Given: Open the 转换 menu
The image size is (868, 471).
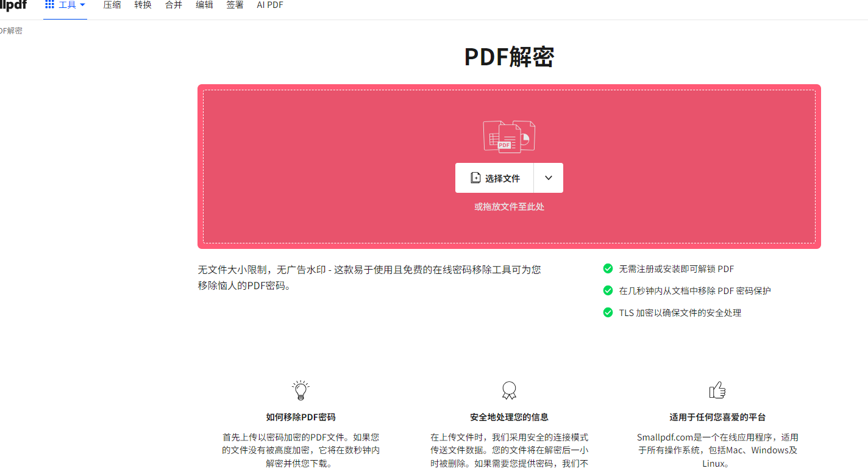Looking at the screenshot, I should click(x=143, y=5).
